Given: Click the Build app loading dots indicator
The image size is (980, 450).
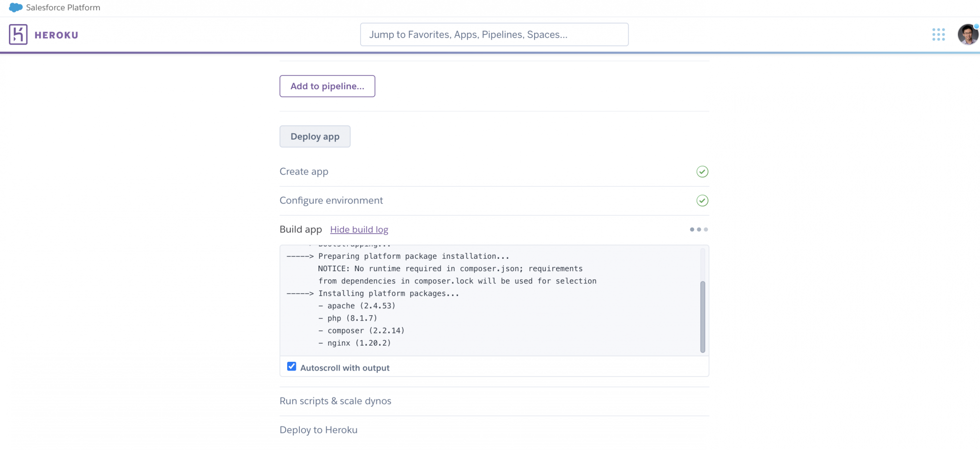Looking at the screenshot, I should click(699, 229).
